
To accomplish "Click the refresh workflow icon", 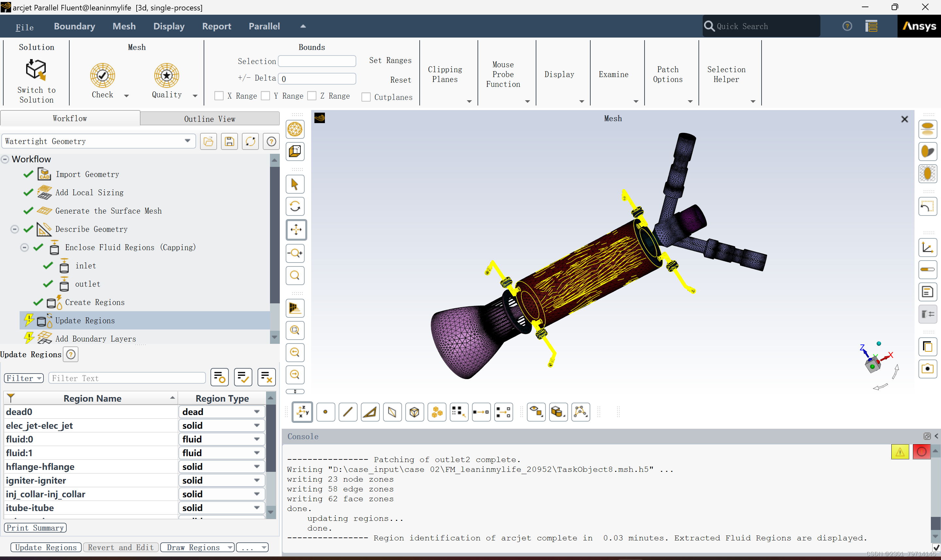I will click(250, 141).
